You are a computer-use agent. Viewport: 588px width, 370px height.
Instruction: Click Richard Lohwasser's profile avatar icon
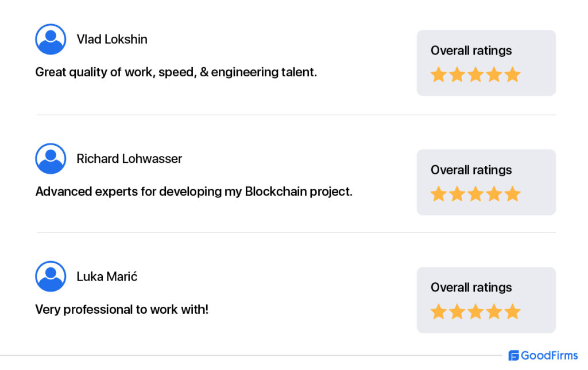tap(51, 158)
